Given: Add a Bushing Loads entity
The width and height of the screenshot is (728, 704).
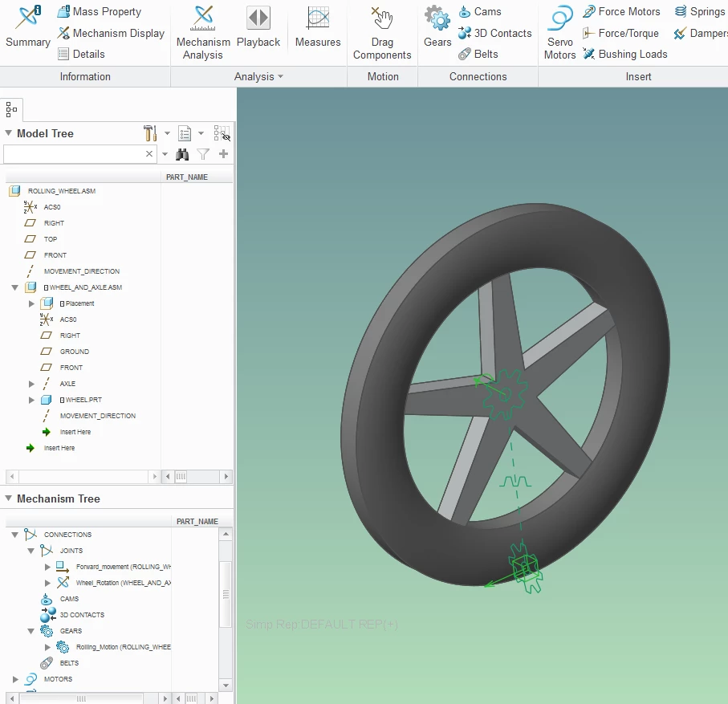Looking at the screenshot, I should pyautogui.click(x=625, y=54).
